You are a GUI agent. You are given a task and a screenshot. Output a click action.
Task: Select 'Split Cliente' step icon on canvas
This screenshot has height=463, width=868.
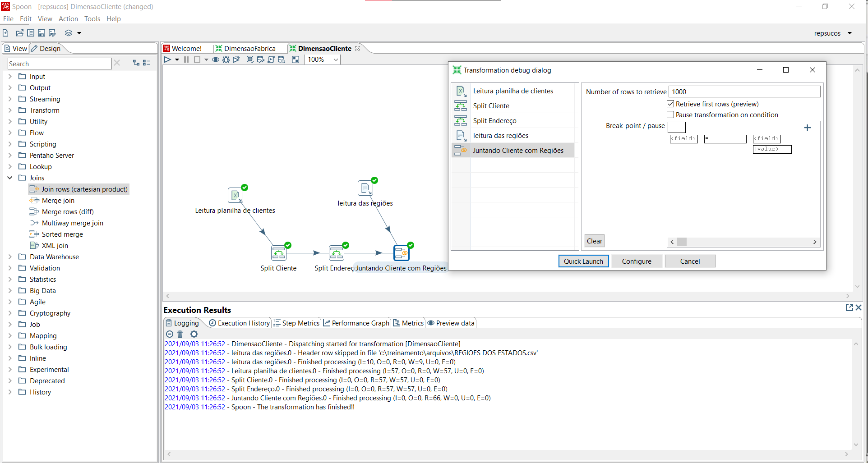tap(279, 253)
